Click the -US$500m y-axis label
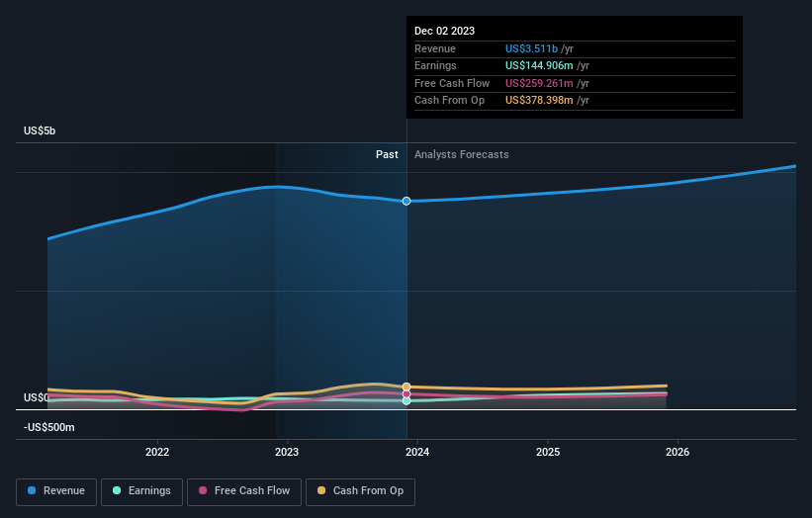The width and height of the screenshot is (812, 518). click(x=49, y=427)
